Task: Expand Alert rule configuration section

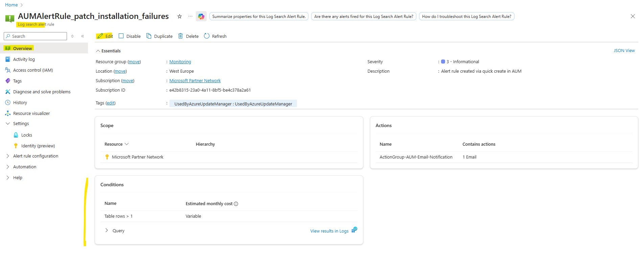Action: tap(8, 156)
